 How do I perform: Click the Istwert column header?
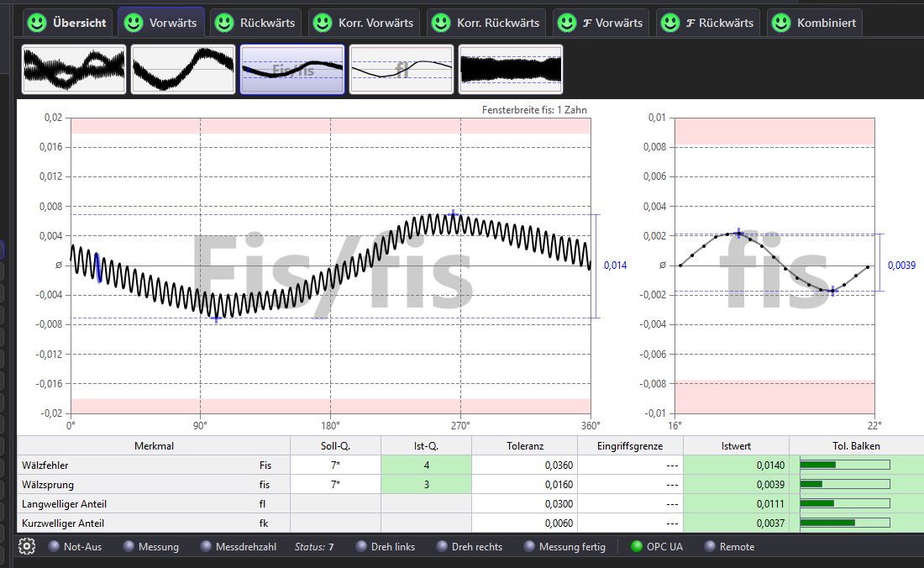point(736,446)
